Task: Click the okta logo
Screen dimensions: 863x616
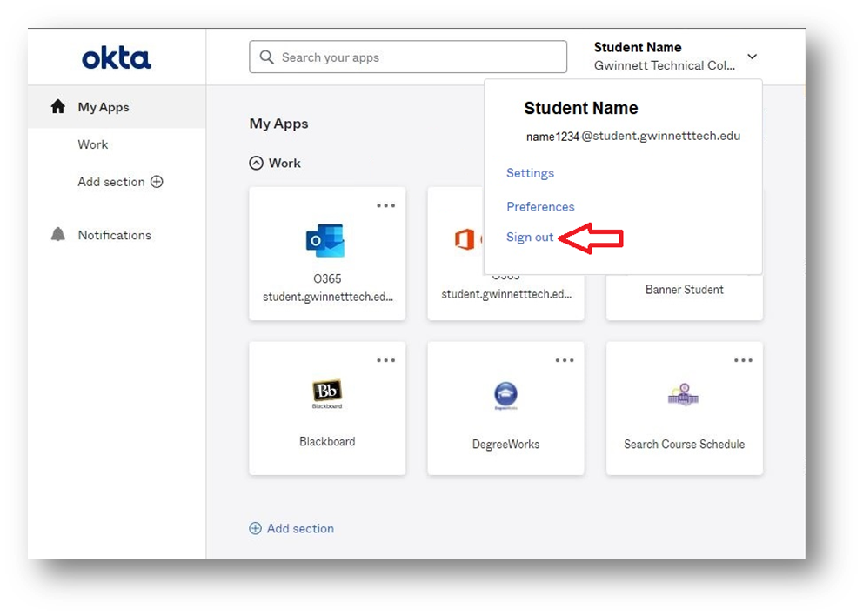Action: 116,57
